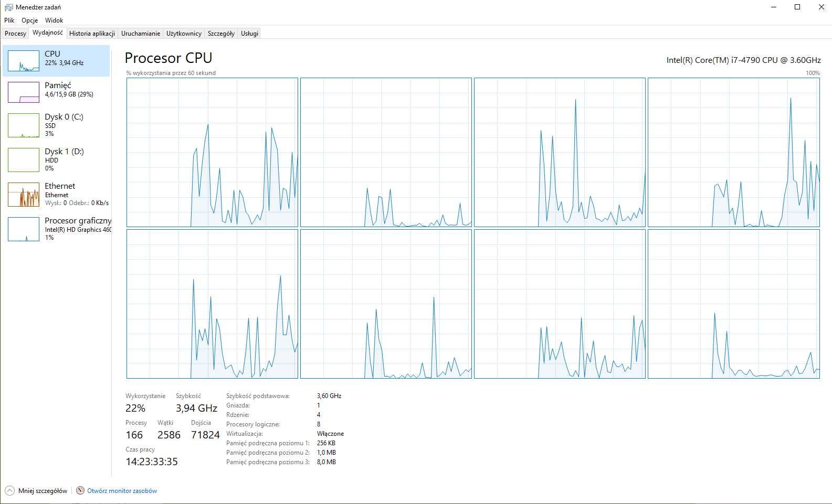Click Pamięć podręczna poziomu 1 value 256 KB
Screen dimensions: 832x504
click(x=326, y=443)
